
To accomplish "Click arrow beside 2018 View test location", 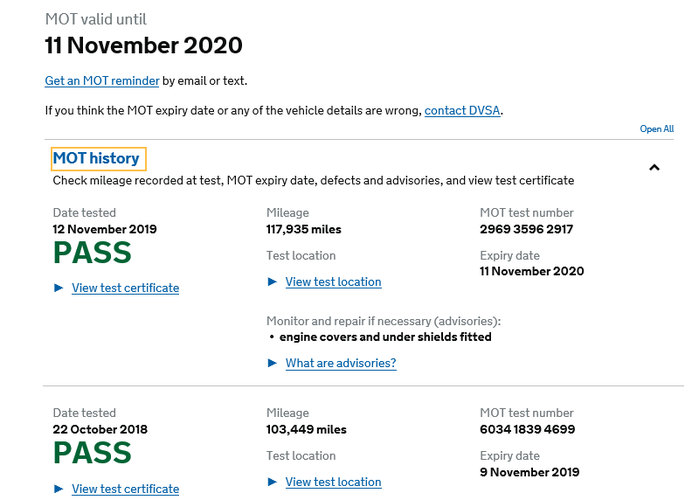I will [272, 482].
